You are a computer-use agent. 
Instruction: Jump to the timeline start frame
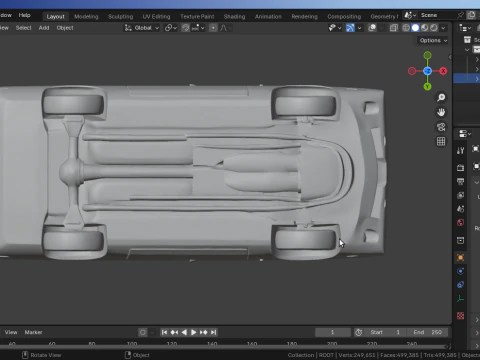164,332
